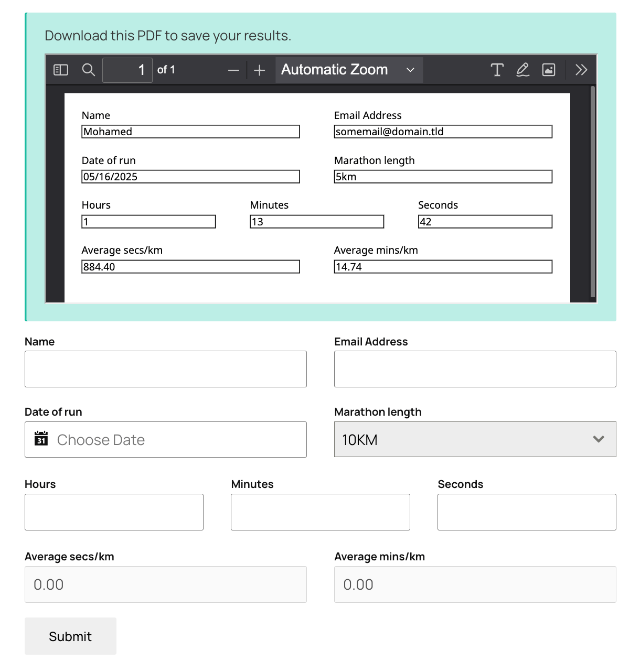Open the Choose Date picker field
Image resolution: width=640 pixels, height=672 pixels.
pyautogui.click(x=166, y=440)
